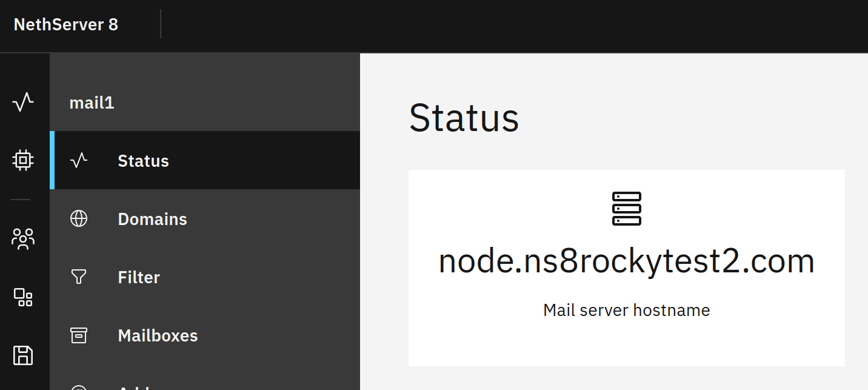868x390 pixels.
Task: Open Domains and users people icon
Action: click(23, 239)
